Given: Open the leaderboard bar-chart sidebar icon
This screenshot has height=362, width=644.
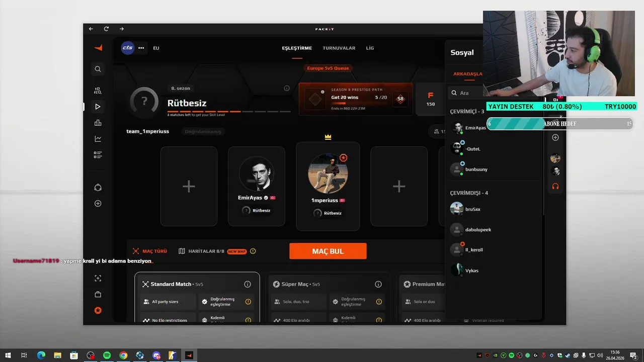Looking at the screenshot, I should (x=98, y=123).
